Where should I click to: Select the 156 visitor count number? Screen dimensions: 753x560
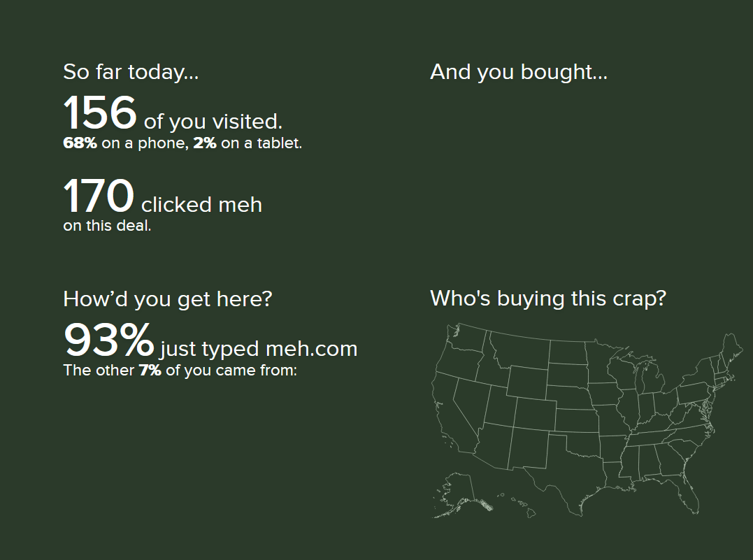click(x=99, y=113)
